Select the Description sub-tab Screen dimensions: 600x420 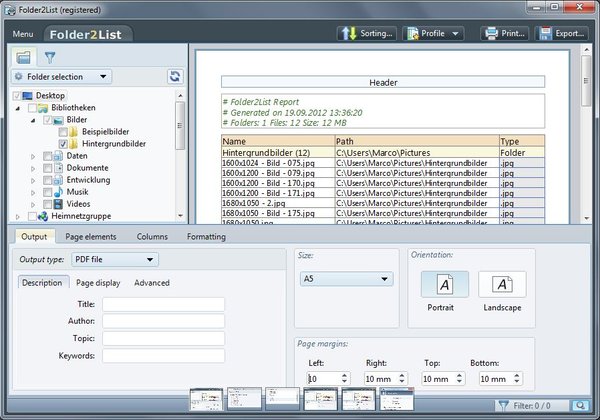[42, 283]
